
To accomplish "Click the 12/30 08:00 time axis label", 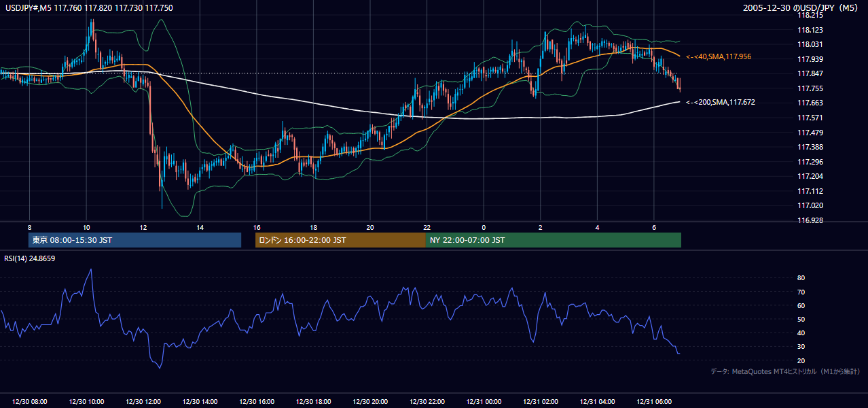I will tap(29, 402).
